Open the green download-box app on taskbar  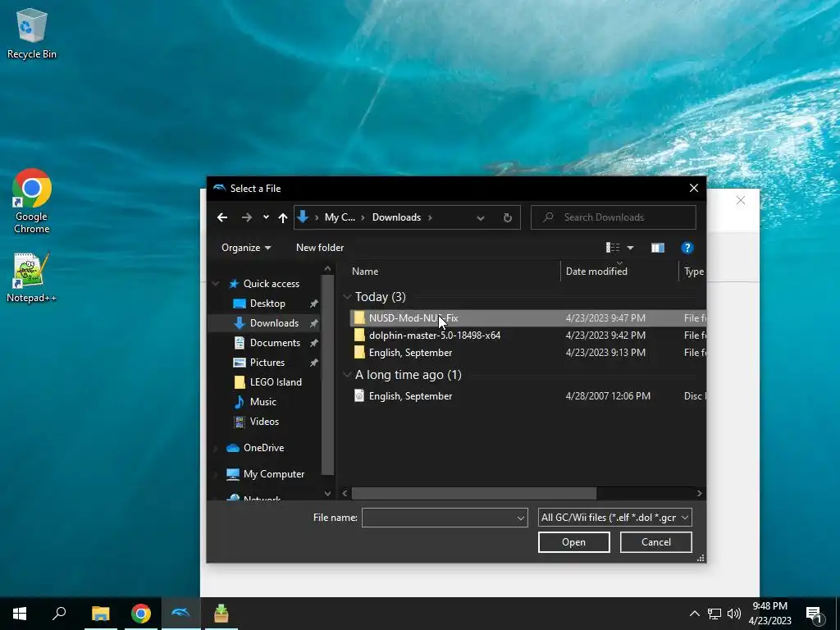pos(221,614)
